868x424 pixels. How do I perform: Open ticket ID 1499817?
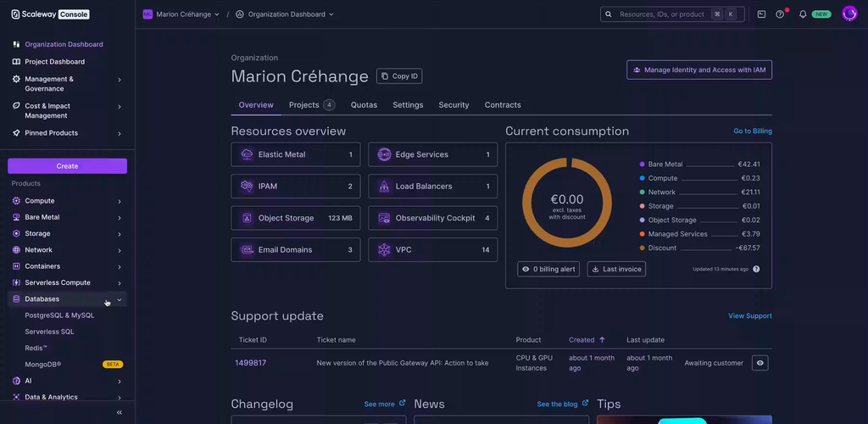click(x=250, y=363)
